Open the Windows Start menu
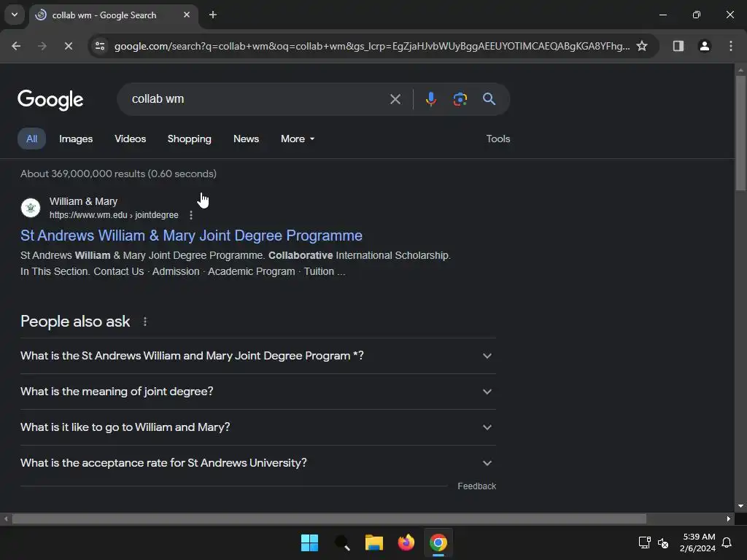This screenshot has width=747, height=560. click(x=309, y=542)
